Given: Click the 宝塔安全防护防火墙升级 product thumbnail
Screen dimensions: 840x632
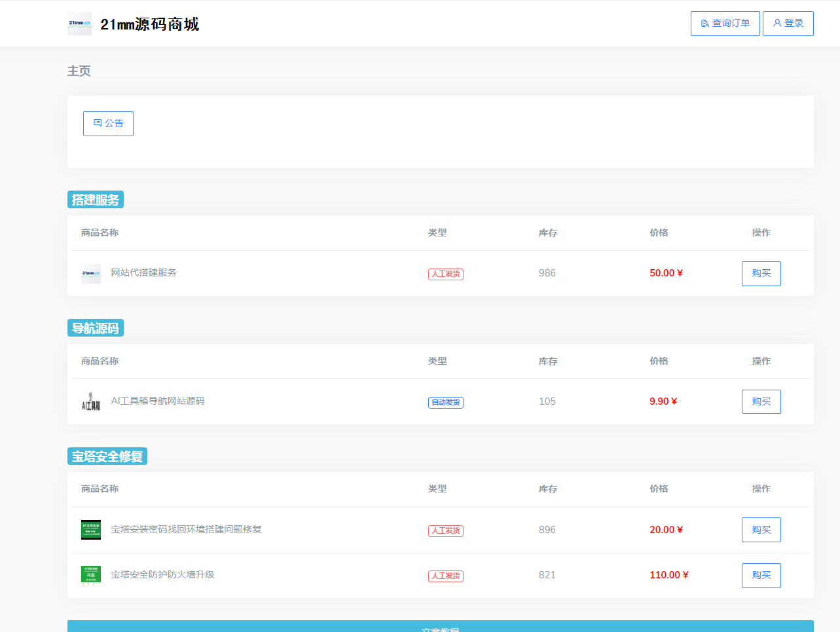Looking at the screenshot, I should pyautogui.click(x=91, y=575).
